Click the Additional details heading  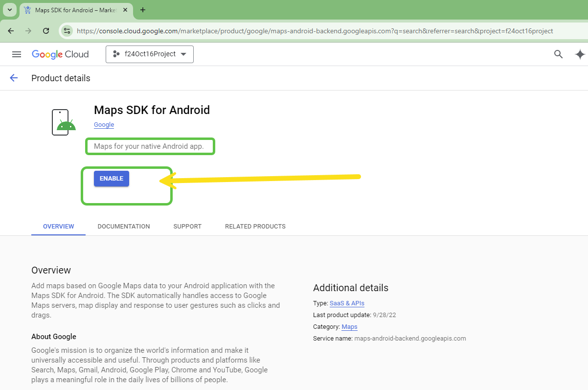(351, 288)
